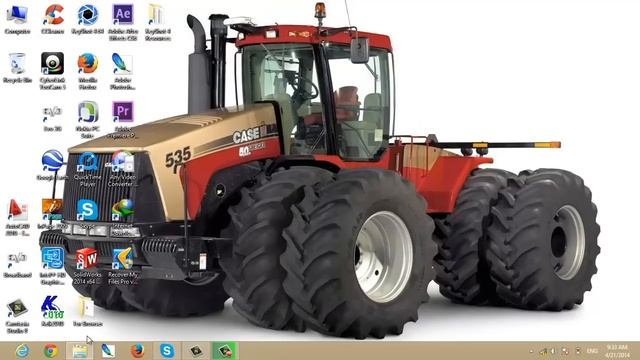Open File Explorer on the taskbar

click(x=80, y=351)
